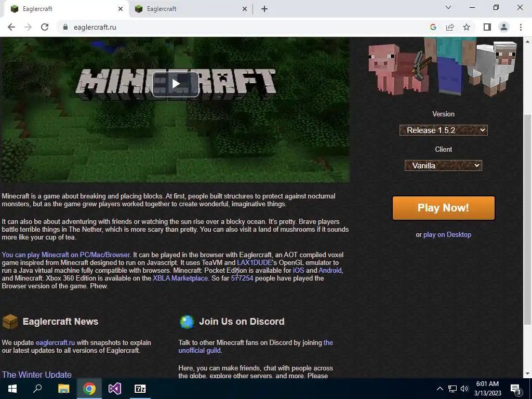Click the Join Us on Discord heading
Screen dimensions: 532x399
pyautogui.click(x=242, y=322)
